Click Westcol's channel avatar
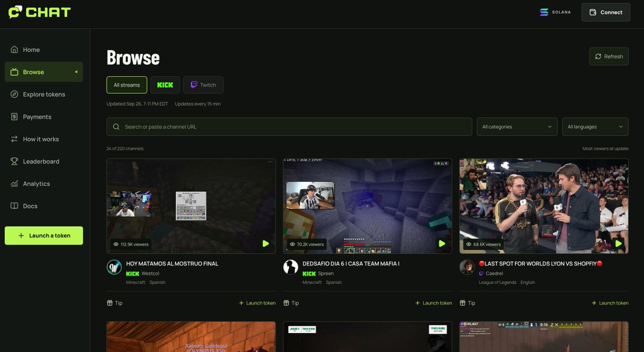Image resolution: width=644 pixels, height=352 pixels. tap(114, 267)
